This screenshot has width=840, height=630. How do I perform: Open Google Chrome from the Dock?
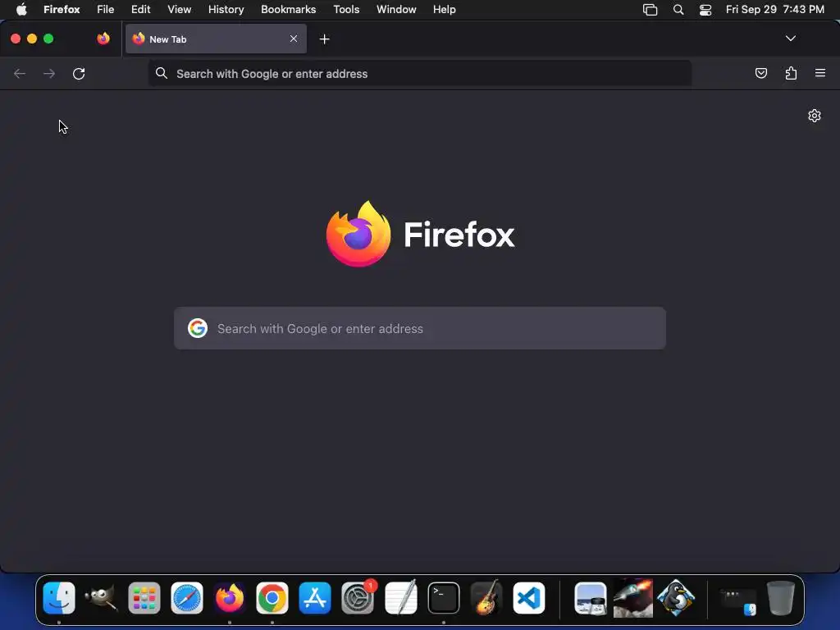click(x=272, y=598)
